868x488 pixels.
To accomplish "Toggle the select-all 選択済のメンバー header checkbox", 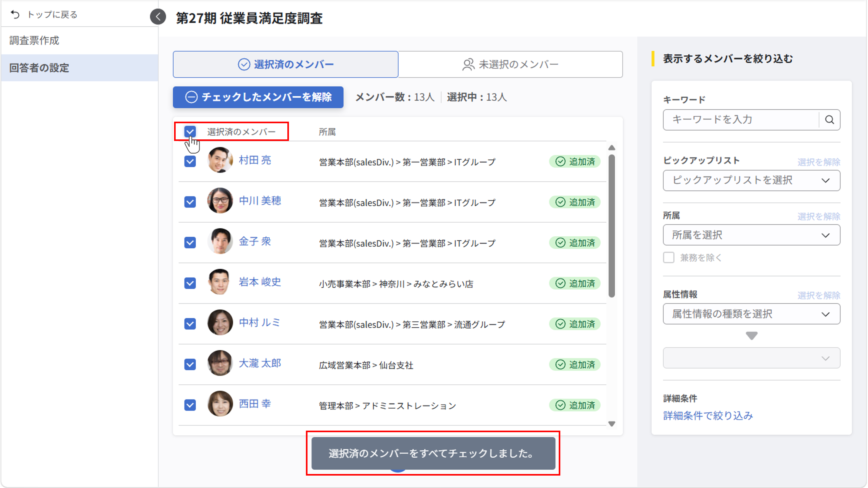I will click(190, 132).
